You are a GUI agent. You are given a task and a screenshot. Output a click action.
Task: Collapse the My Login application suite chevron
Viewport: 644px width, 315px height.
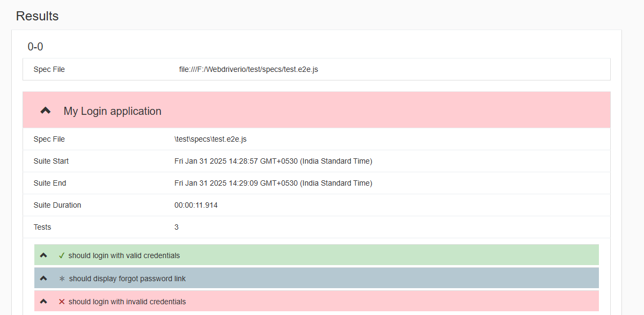coord(46,111)
